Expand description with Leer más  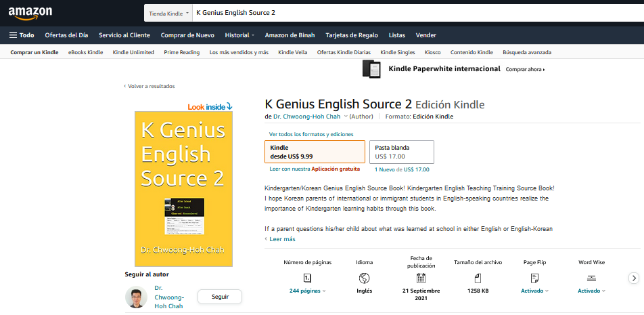tap(281, 239)
